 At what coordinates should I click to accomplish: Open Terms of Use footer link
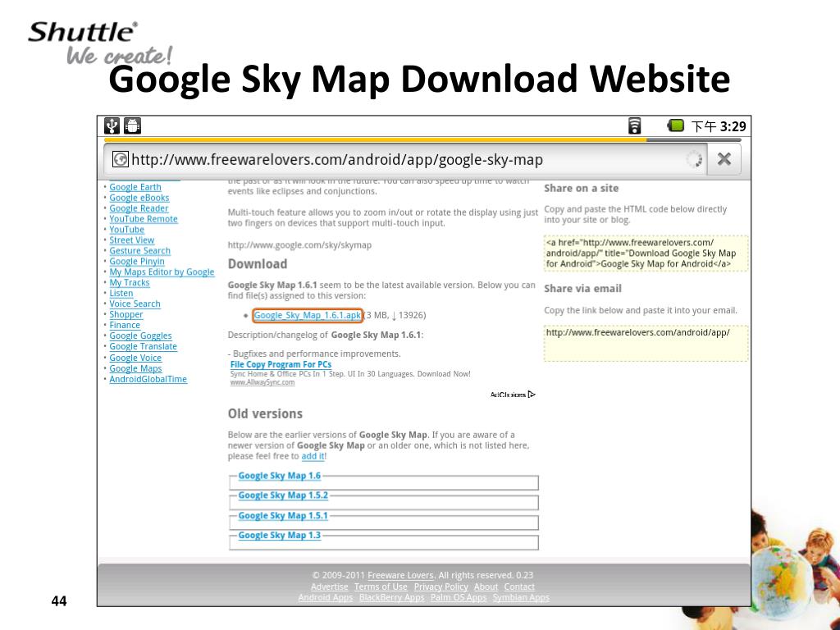(x=381, y=587)
